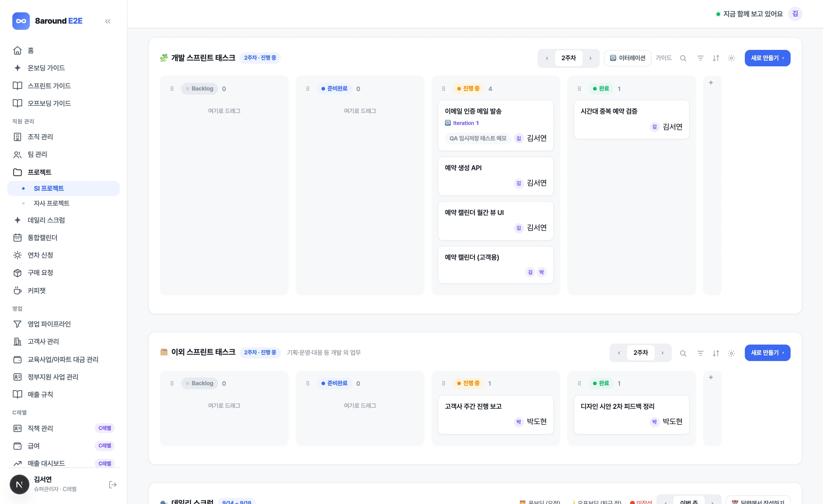Click the 커피챗 cup icon
Image resolution: width=823 pixels, height=504 pixels.
pyautogui.click(x=17, y=291)
